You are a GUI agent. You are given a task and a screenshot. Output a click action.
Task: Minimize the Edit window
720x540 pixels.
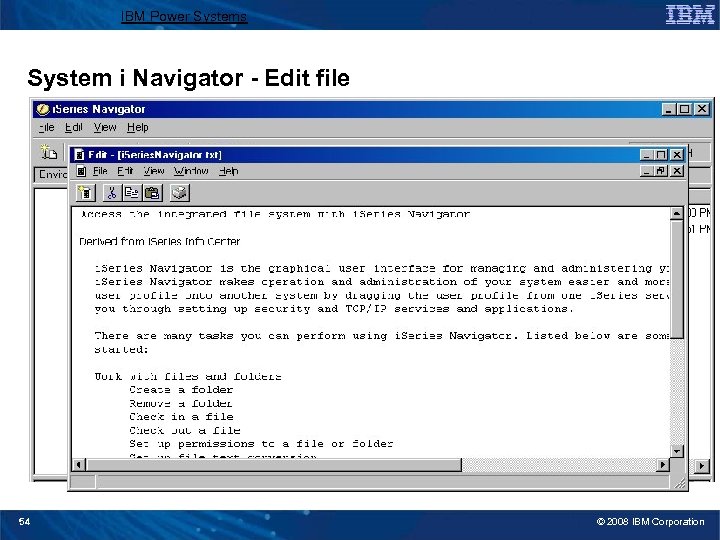coord(647,155)
